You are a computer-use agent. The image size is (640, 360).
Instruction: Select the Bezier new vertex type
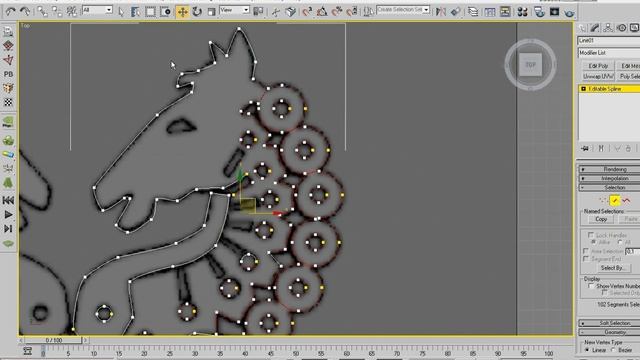613,350
